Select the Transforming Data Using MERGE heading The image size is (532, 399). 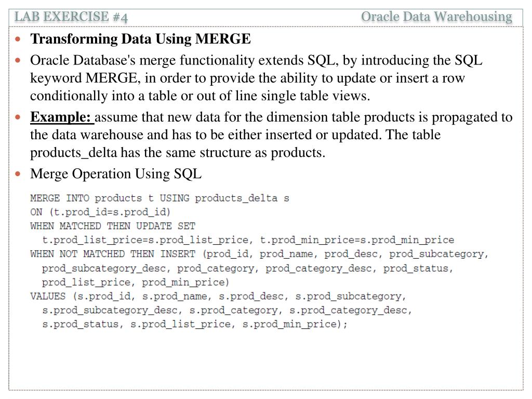(x=140, y=38)
